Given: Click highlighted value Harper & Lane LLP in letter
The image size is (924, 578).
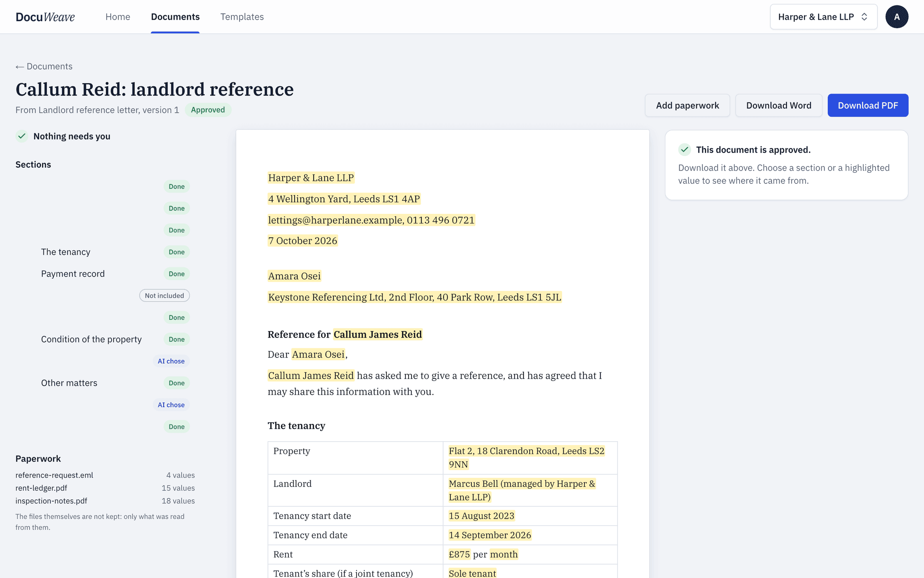Looking at the screenshot, I should pos(311,178).
